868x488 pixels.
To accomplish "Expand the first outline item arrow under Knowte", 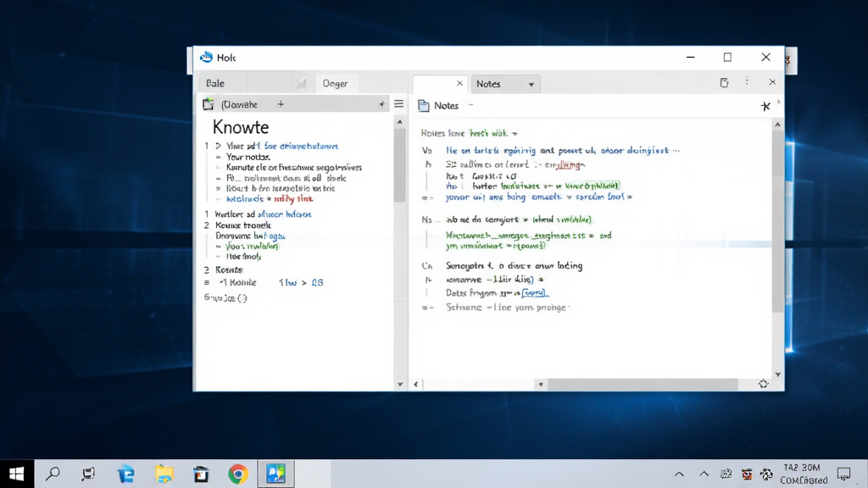I will [x=218, y=146].
